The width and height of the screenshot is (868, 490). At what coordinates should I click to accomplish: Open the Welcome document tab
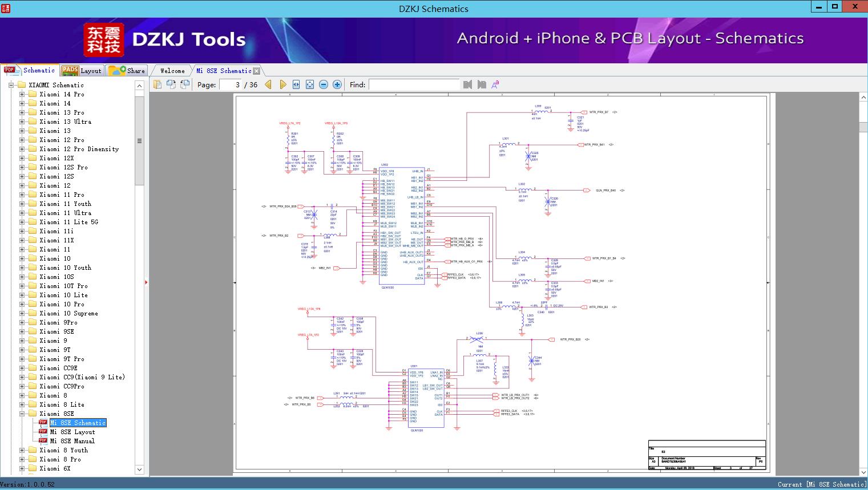[172, 71]
